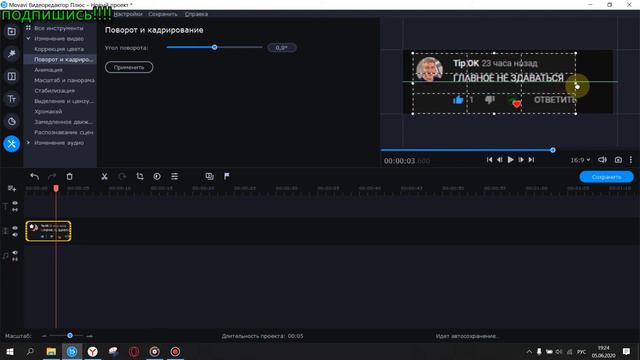Take a snapshot with camera icon
640x360 pixels.
click(x=618, y=160)
